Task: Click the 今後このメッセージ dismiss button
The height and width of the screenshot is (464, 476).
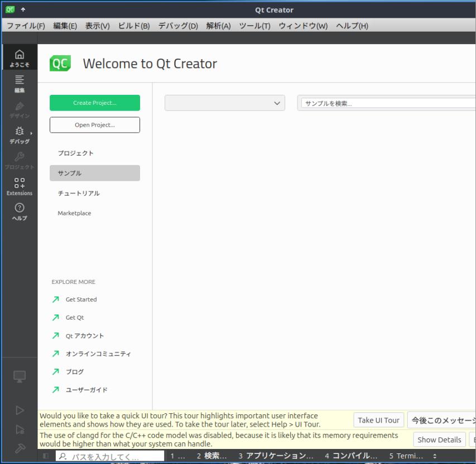Action: pos(442,420)
